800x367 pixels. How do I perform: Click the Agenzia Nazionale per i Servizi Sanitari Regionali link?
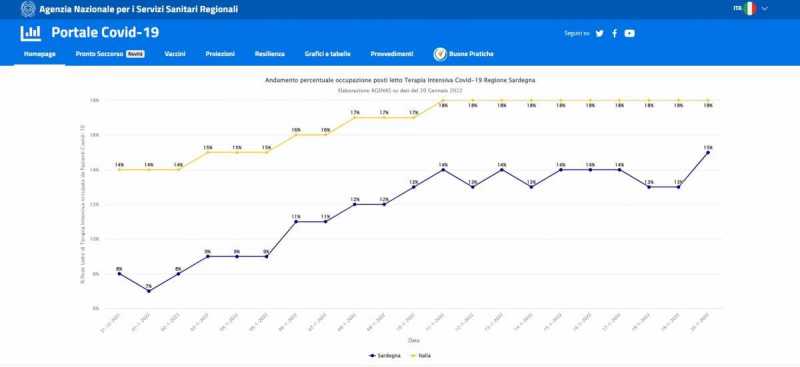tap(138, 9)
